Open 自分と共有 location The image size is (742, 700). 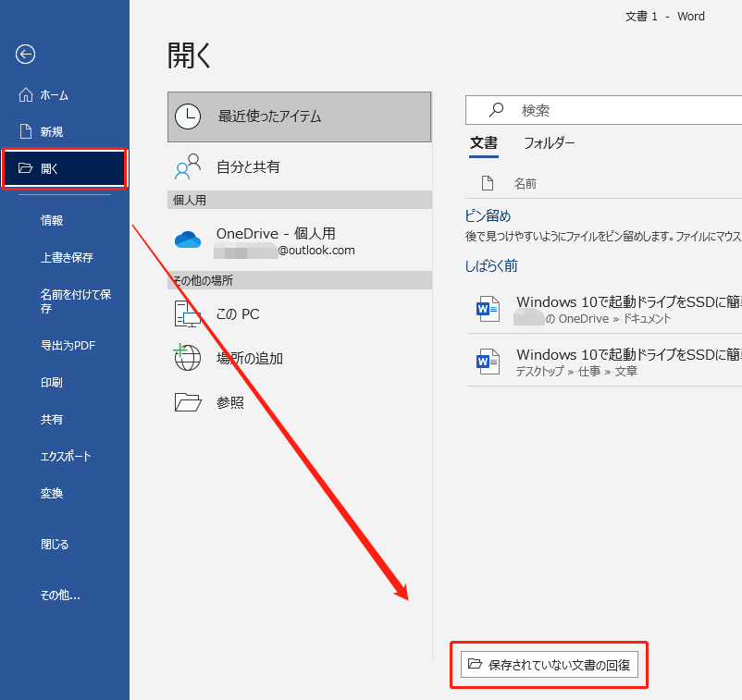tap(299, 167)
